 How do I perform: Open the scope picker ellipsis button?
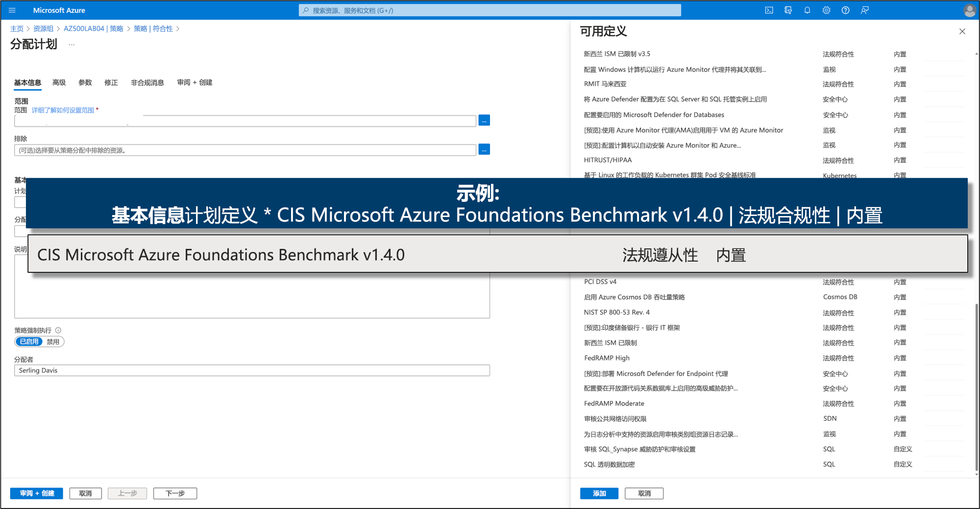coord(484,121)
